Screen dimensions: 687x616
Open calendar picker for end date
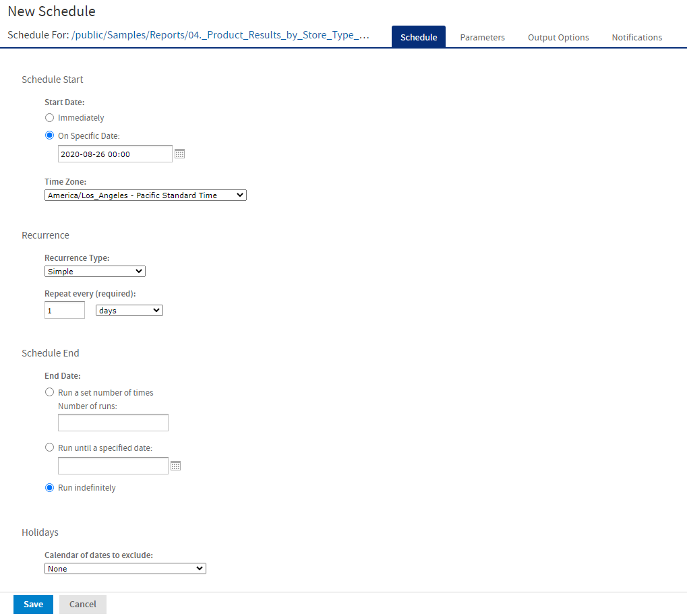[x=176, y=466]
